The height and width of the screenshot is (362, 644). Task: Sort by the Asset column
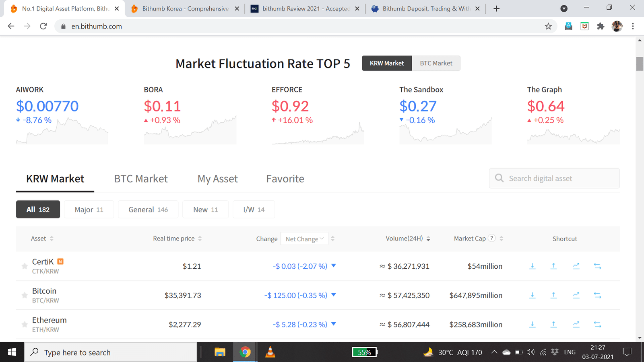42,239
